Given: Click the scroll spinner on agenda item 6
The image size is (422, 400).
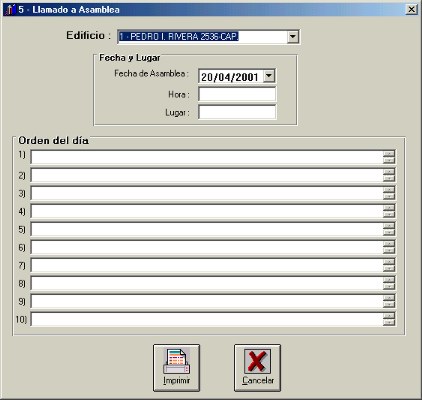Looking at the screenshot, I should tap(389, 247).
